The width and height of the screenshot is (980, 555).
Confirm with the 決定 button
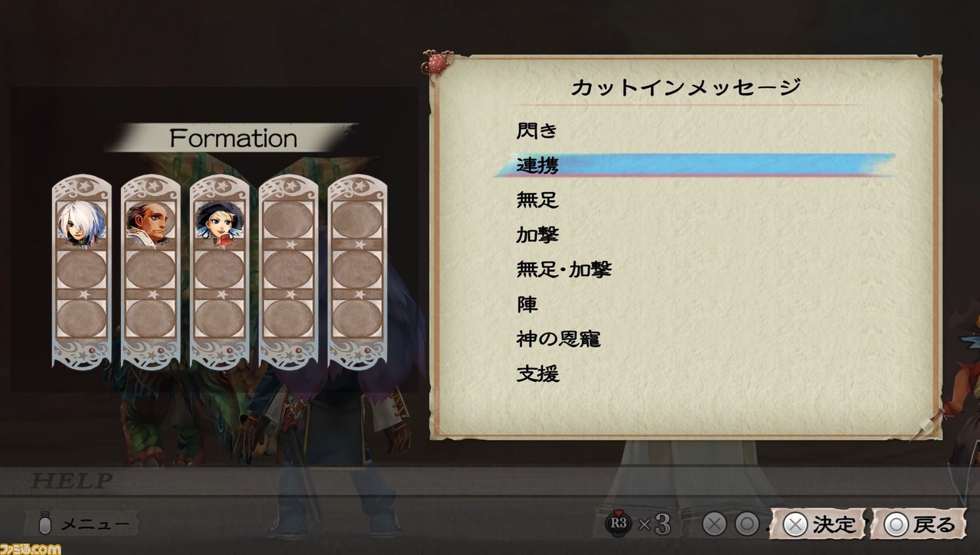(820, 524)
